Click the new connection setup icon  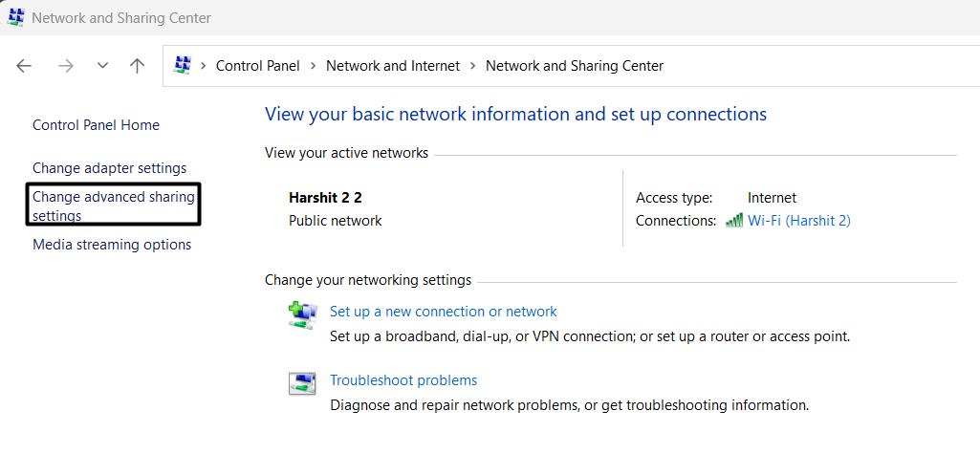click(302, 315)
